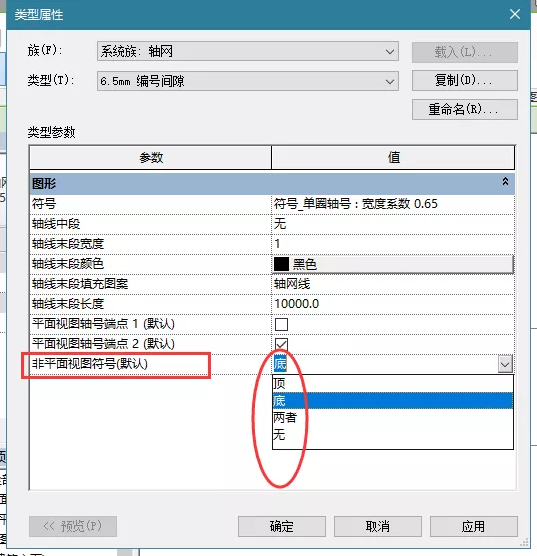Click the 重命名(R)... rename button
Screen dimensions: 537x556
(x=465, y=109)
